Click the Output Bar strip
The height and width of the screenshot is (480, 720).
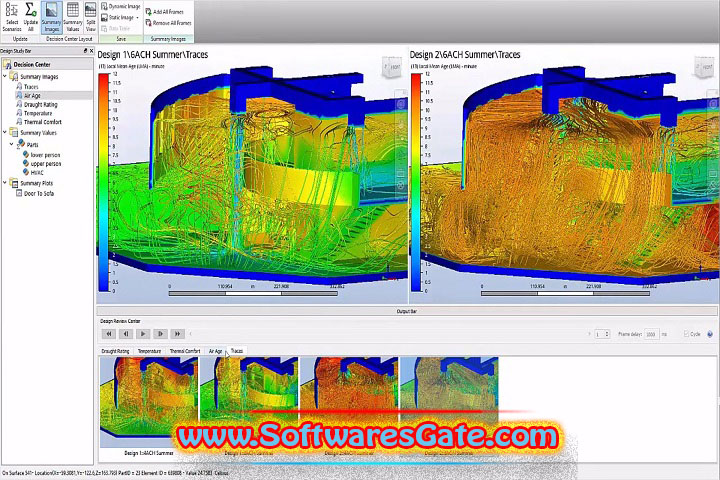407,311
